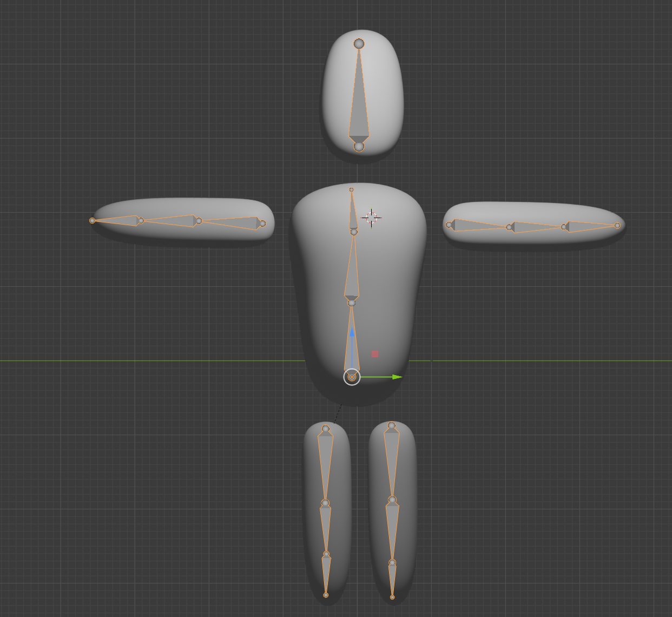Viewport: 672px width, 617px height.
Task: Click the blue Z-axis move gizmo arrow
Action: [352, 332]
